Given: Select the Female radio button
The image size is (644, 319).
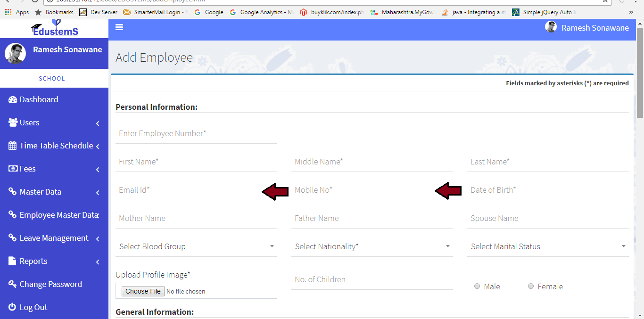Looking at the screenshot, I should (x=531, y=286).
